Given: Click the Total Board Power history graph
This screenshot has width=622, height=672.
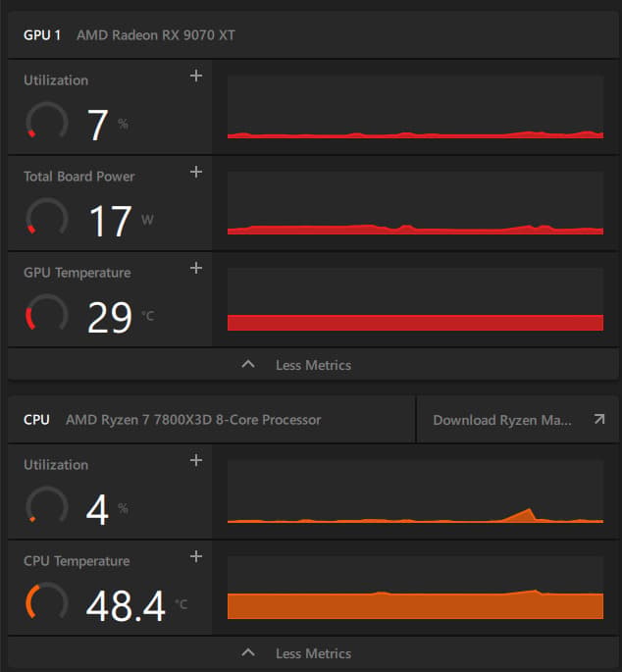Looking at the screenshot, I should click(415, 203).
